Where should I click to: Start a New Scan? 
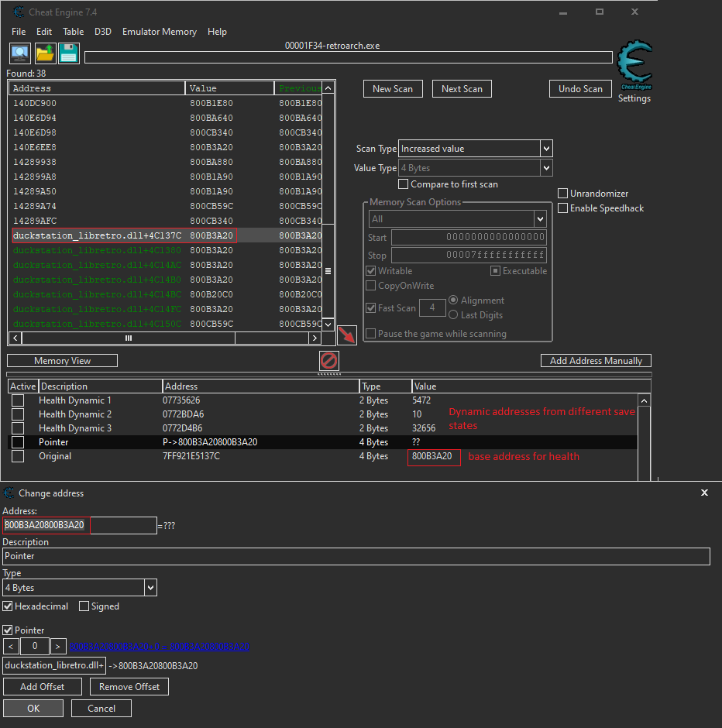(393, 89)
